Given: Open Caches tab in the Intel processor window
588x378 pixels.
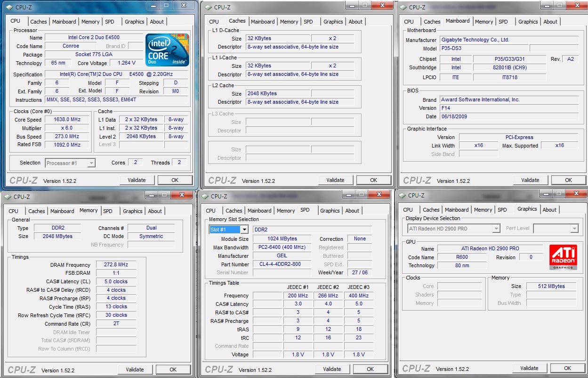Looking at the screenshot, I should point(39,22).
